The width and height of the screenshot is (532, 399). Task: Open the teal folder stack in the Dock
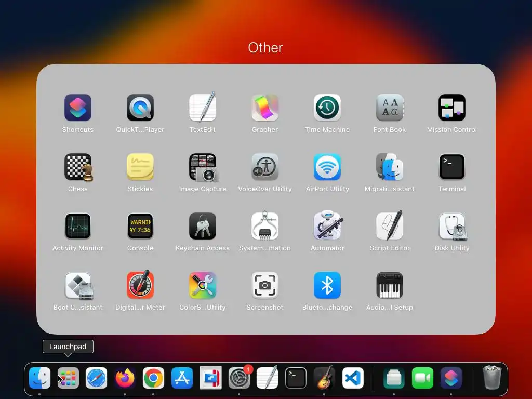coord(394,378)
